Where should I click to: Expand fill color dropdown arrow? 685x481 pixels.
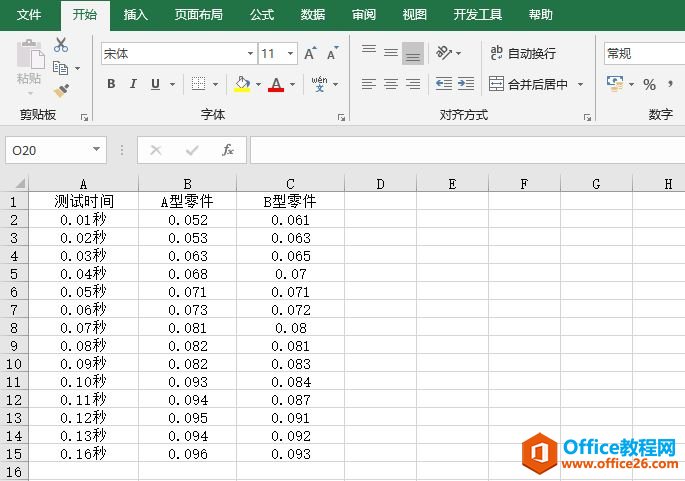[x=258, y=84]
